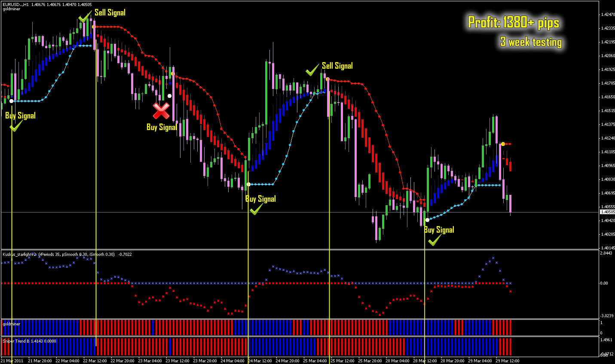Select the 'Buy Signal' label near 24 Mar
Image resolution: width=615 pixels, height=364 pixels.
260,199
